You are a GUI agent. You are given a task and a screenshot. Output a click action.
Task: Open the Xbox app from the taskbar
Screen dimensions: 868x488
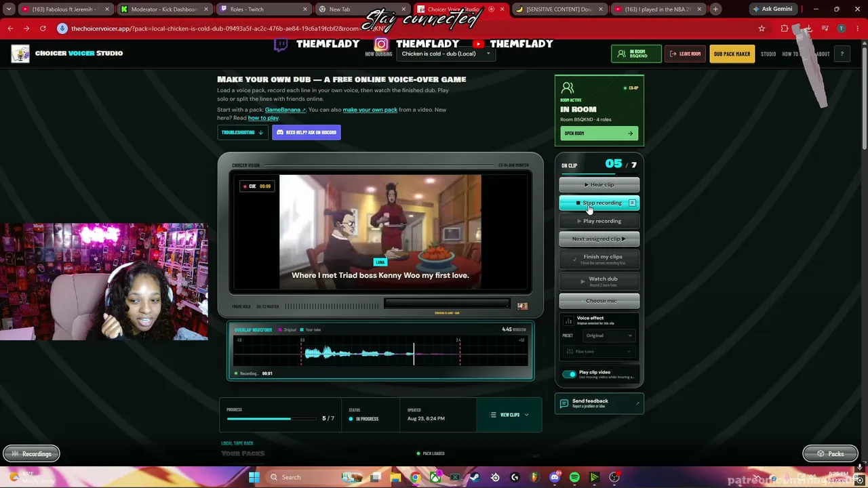(435, 477)
